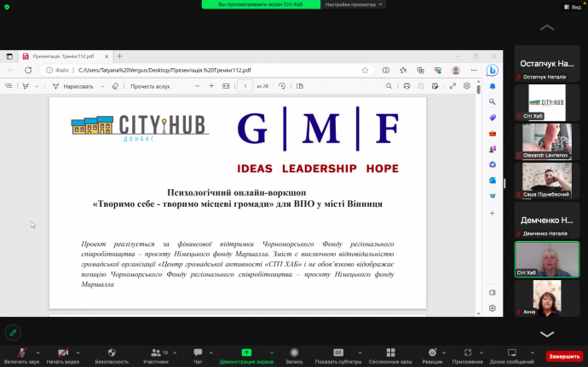
Task: Expand Нарисовать pen options dropdown
Action: (x=102, y=86)
